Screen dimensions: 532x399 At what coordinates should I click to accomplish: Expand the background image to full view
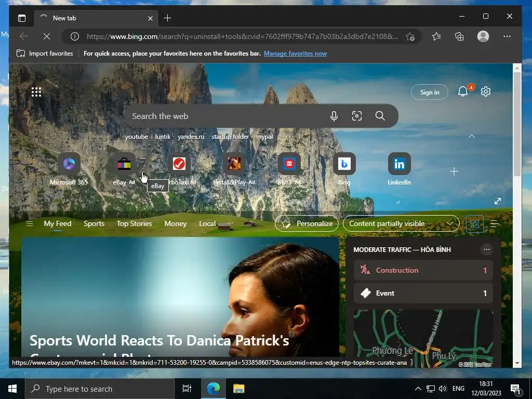tap(498, 201)
